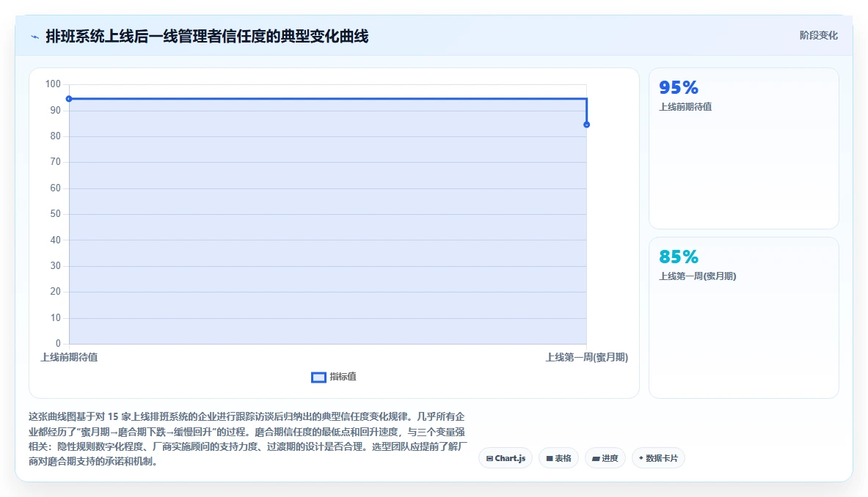The image size is (868, 497).
Task: Click the 上线前期待值 card caption
Action: pos(685,107)
